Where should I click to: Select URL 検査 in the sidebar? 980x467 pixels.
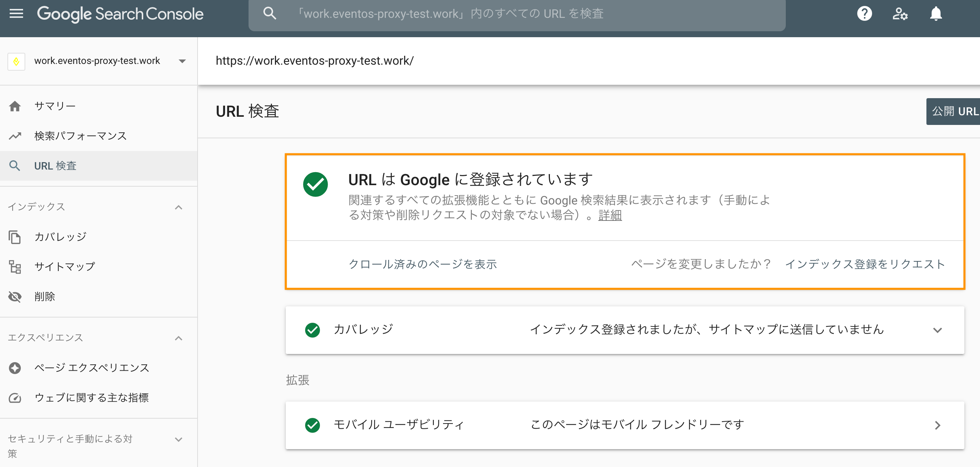coord(99,166)
